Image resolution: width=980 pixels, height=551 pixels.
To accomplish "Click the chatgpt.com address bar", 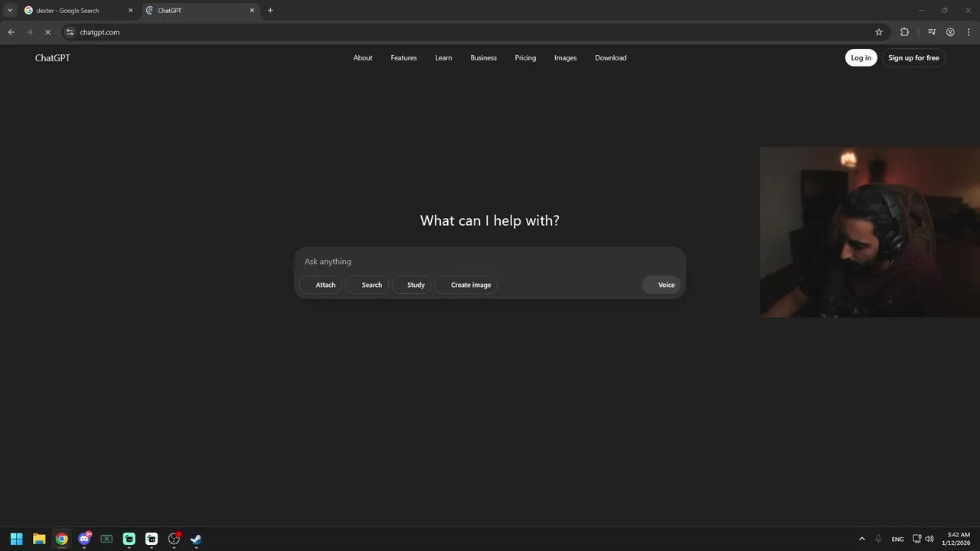I will [475, 32].
